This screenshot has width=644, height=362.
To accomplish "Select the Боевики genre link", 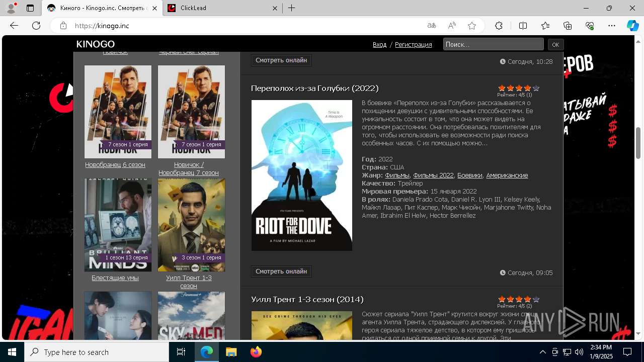I will coord(470,175).
